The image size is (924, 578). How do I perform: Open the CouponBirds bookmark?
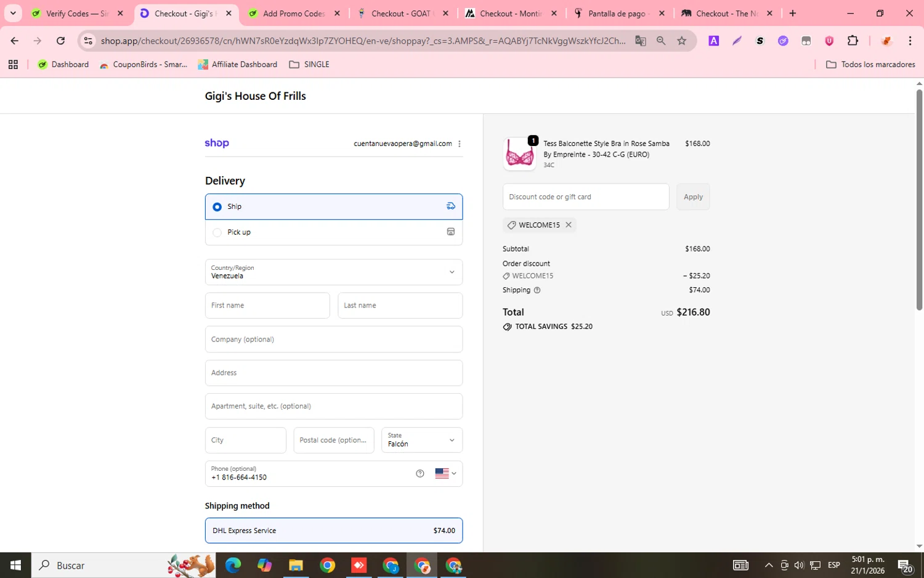click(144, 64)
